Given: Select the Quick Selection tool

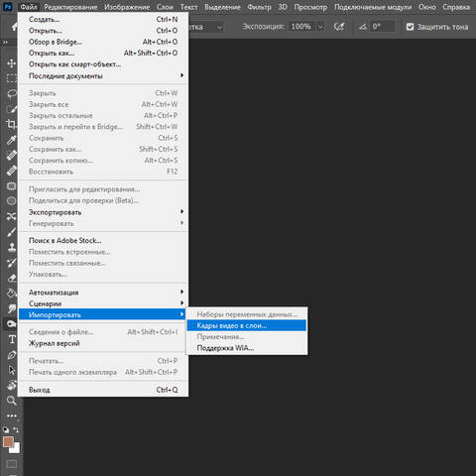Looking at the screenshot, I should (12, 109).
